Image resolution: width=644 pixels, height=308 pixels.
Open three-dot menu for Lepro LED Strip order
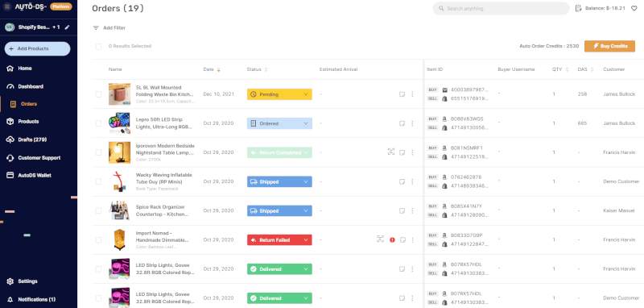pyautogui.click(x=412, y=123)
